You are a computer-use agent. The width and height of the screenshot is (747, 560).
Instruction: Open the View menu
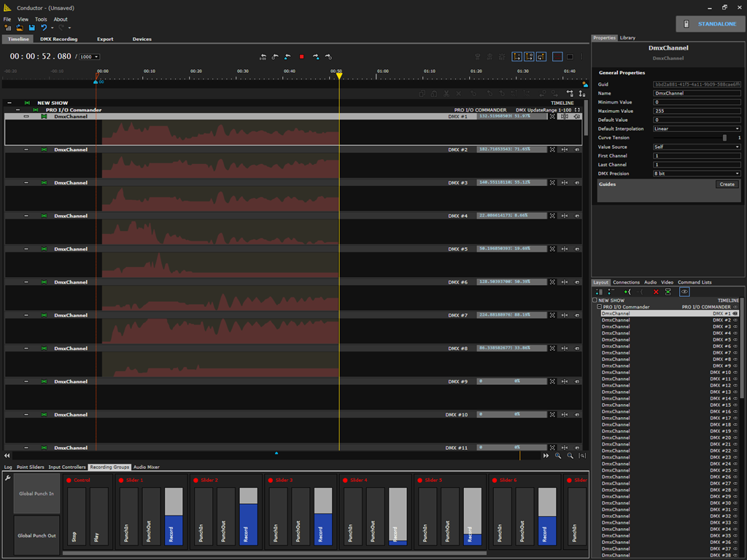[23, 20]
